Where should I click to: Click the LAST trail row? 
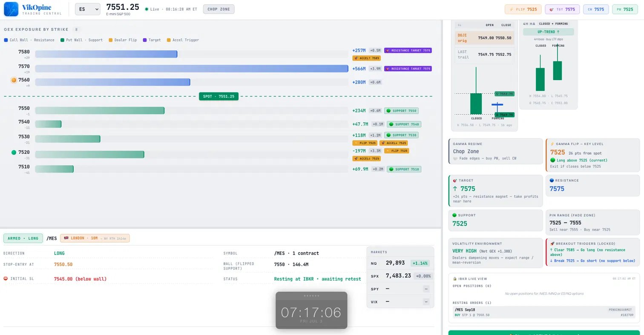[484, 55]
